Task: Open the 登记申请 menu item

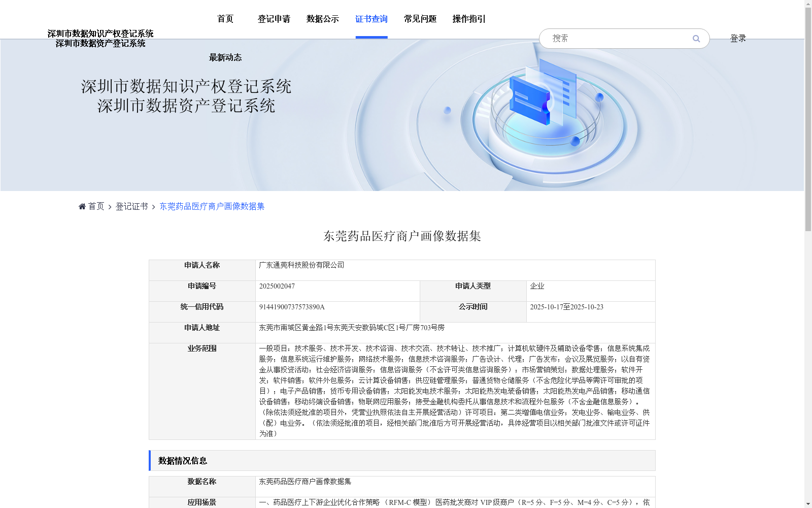Action: pyautogui.click(x=274, y=19)
